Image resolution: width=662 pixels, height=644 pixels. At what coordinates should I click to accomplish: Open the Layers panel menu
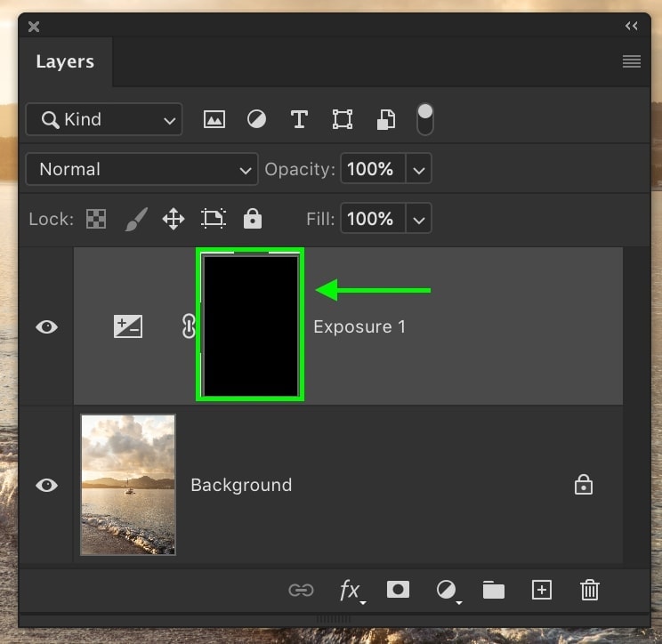[632, 61]
